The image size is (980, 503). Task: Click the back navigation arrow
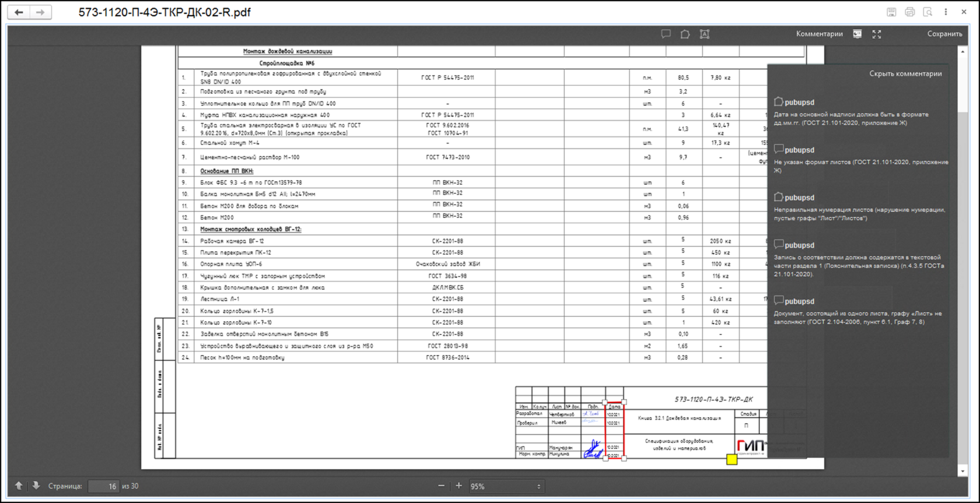point(19,12)
